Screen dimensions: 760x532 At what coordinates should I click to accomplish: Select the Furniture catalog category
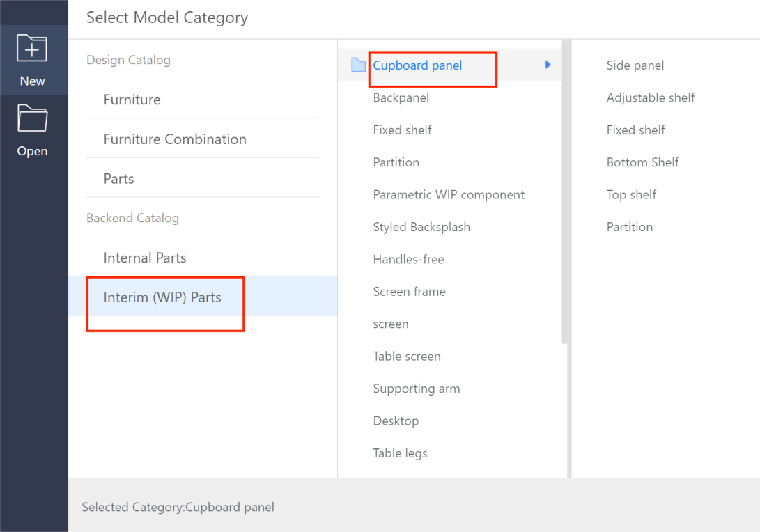tap(132, 100)
